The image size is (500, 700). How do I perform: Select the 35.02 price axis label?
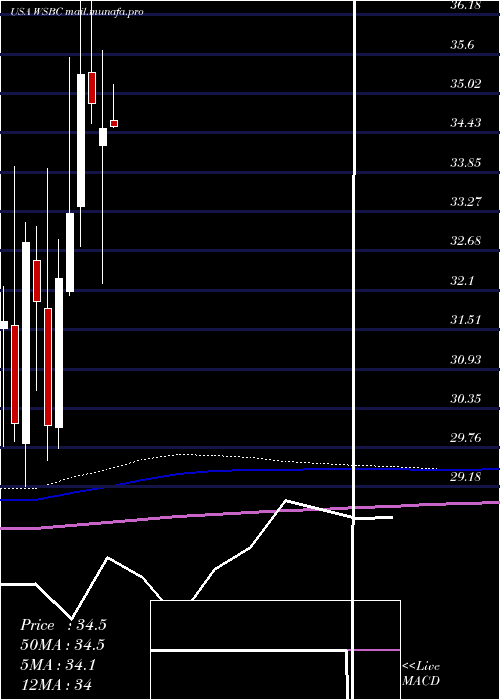(465, 83)
